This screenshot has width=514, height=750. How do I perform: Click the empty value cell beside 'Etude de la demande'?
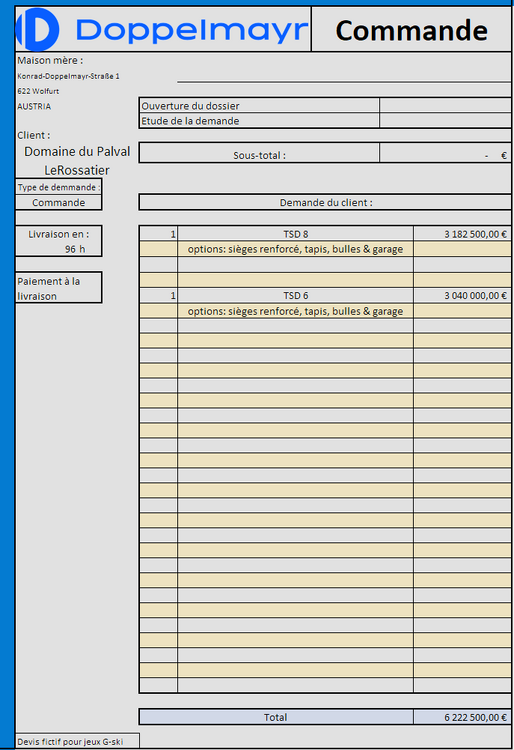click(445, 121)
